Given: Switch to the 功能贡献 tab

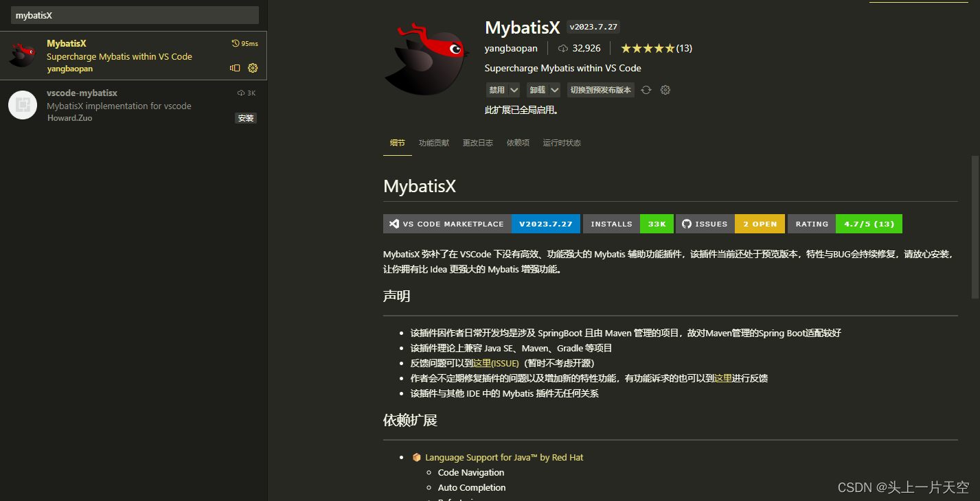Looking at the screenshot, I should (434, 143).
